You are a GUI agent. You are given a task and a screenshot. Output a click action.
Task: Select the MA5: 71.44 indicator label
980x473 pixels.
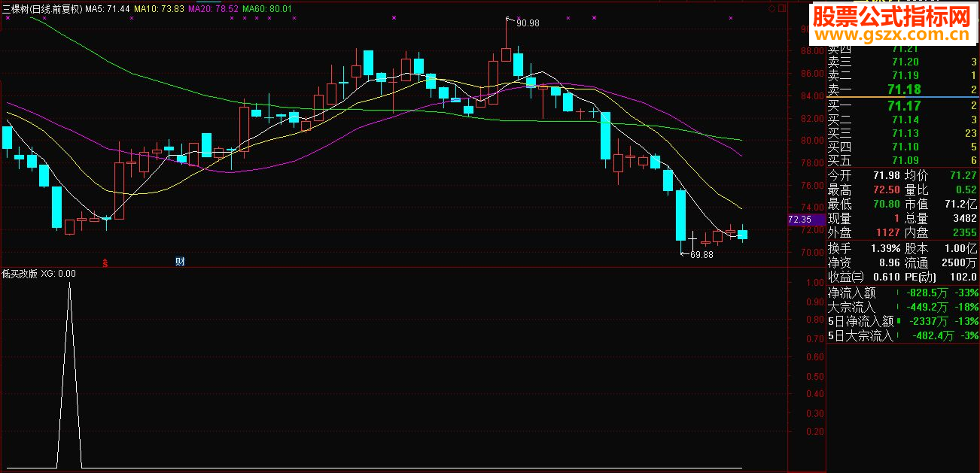tap(107, 8)
